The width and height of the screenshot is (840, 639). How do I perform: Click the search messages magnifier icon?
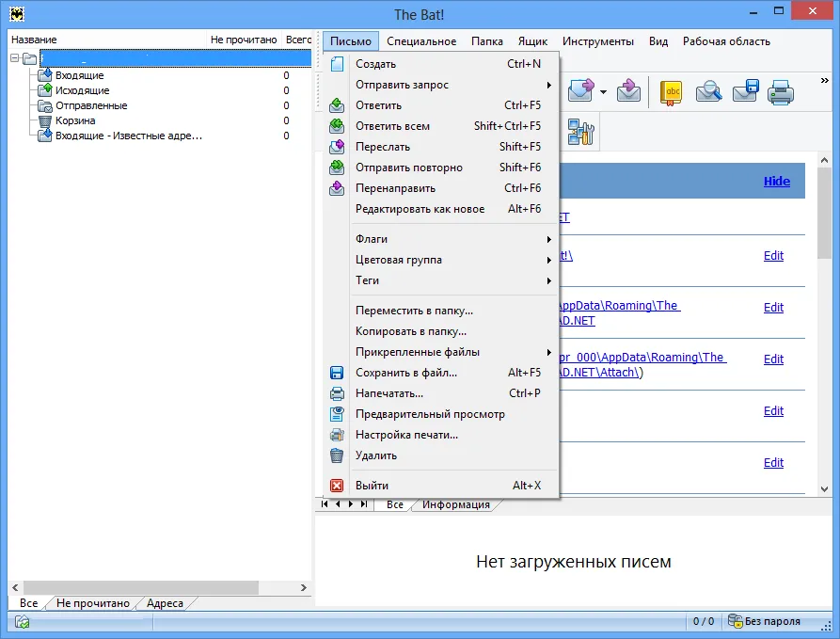708,91
